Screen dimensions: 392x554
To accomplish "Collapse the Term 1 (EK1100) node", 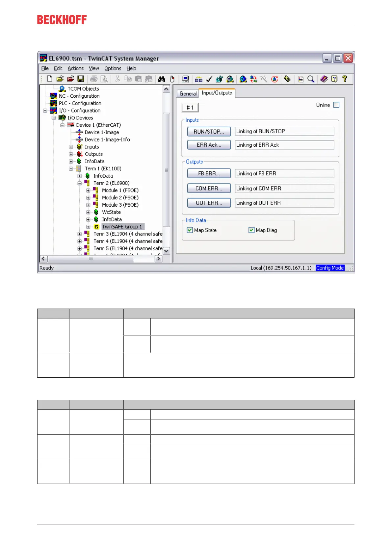I will 71,168.
